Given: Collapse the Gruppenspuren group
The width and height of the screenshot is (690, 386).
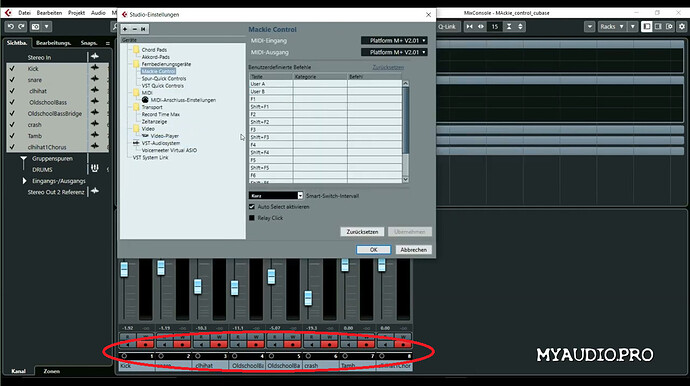Looking at the screenshot, I should click(23, 159).
